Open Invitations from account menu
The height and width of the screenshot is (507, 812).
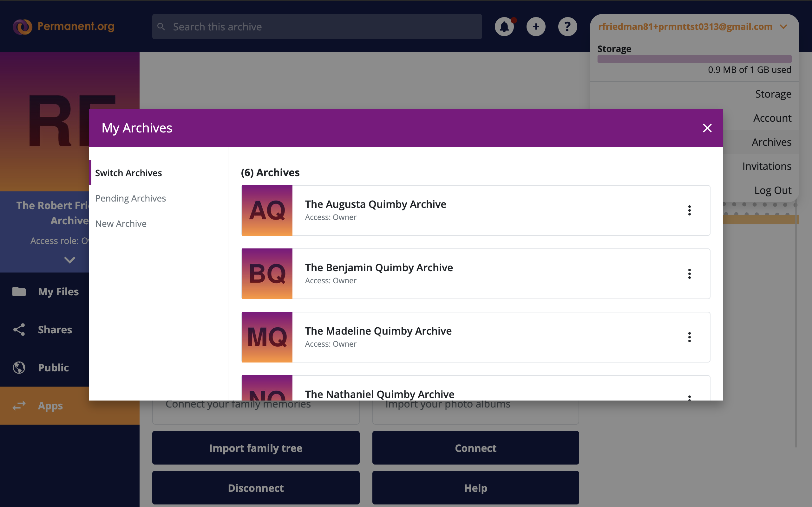[x=766, y=166]
